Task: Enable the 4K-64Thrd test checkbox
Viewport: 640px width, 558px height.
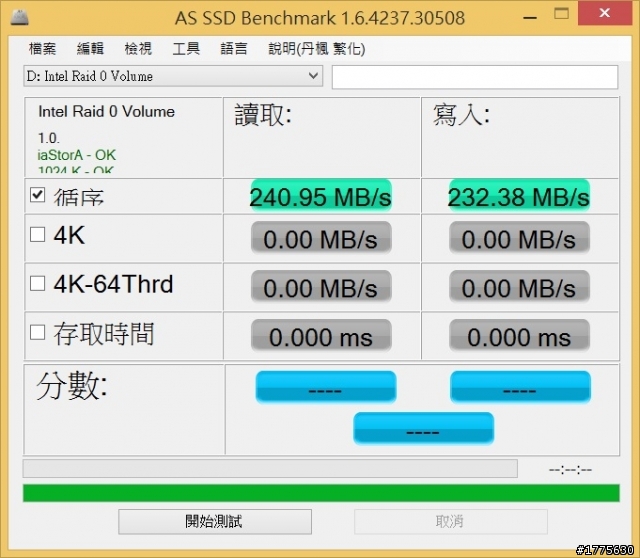Action: (x=38, y=283)
